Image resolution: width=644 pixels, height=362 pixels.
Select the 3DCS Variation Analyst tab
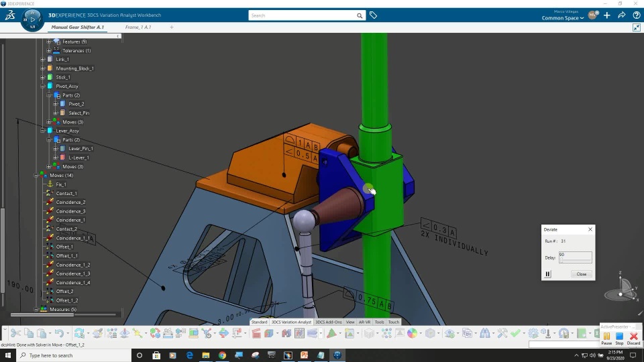(x=291, y=322)
